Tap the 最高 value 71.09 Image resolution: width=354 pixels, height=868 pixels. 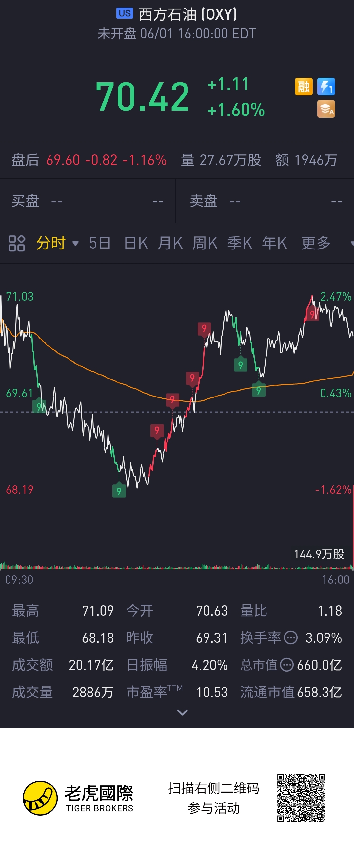(98, 611)
